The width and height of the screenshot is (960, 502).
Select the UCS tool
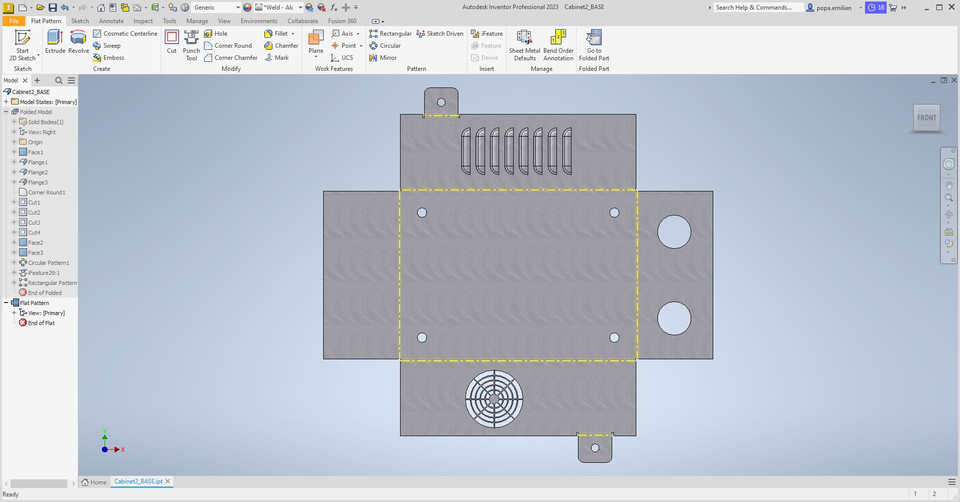342,58
